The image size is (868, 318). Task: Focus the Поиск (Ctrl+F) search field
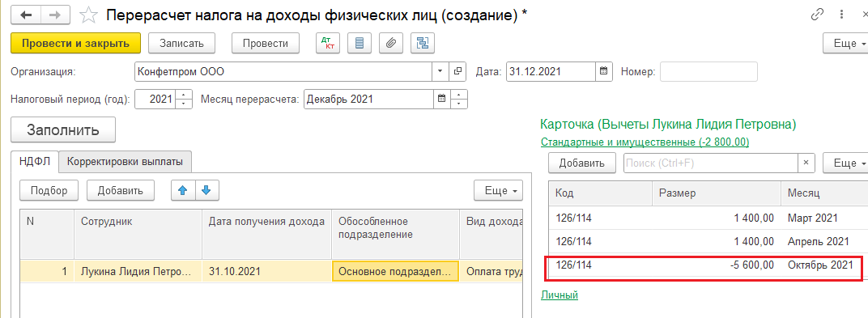point(711,163)
